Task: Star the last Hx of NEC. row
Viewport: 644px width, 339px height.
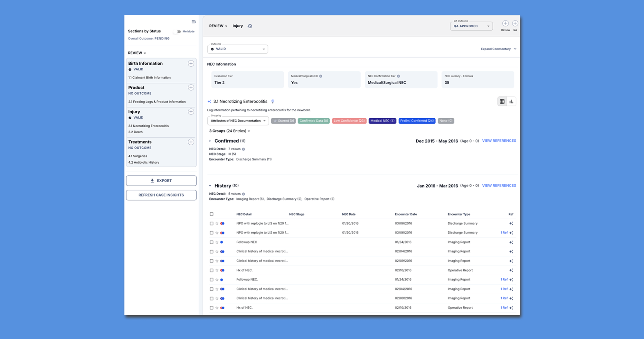Action: pos(217,308)
